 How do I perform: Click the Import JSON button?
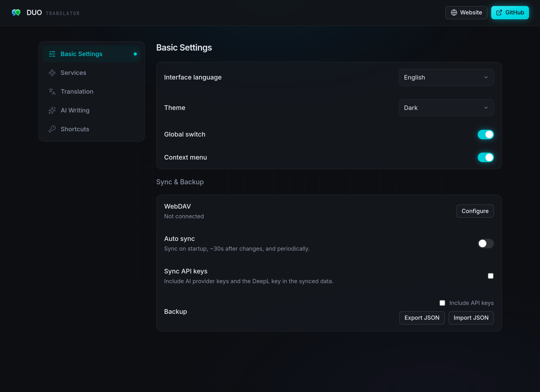[x=471, y=318]
